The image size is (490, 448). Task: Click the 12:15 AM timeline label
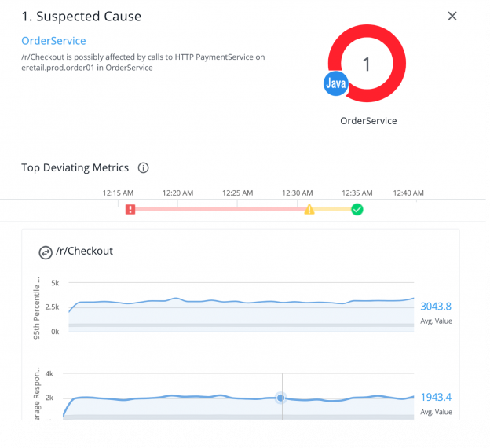[x=118, y=193]
